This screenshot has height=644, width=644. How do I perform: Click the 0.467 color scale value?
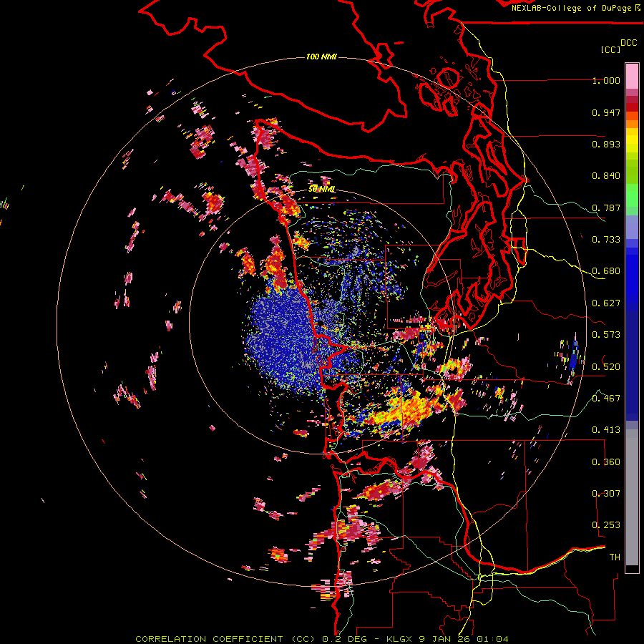(x=606, y=399)
